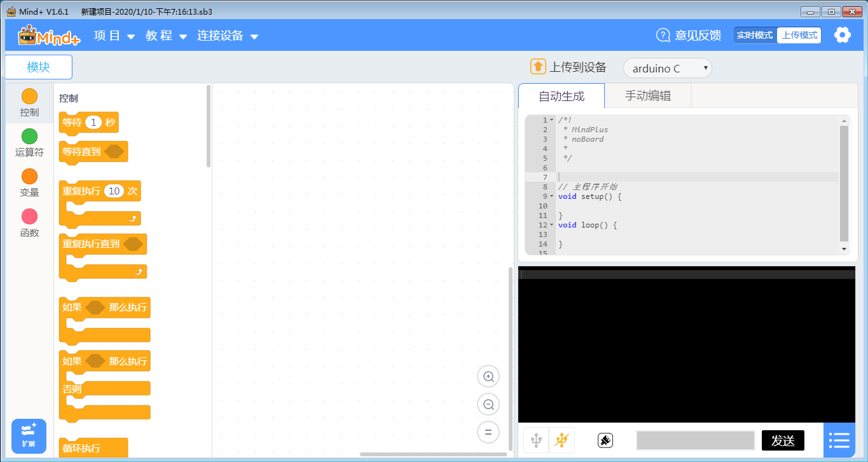Collapse the loop() fold arrow on line 12
This screenshot has height=462, width=868.
[551, 225]
